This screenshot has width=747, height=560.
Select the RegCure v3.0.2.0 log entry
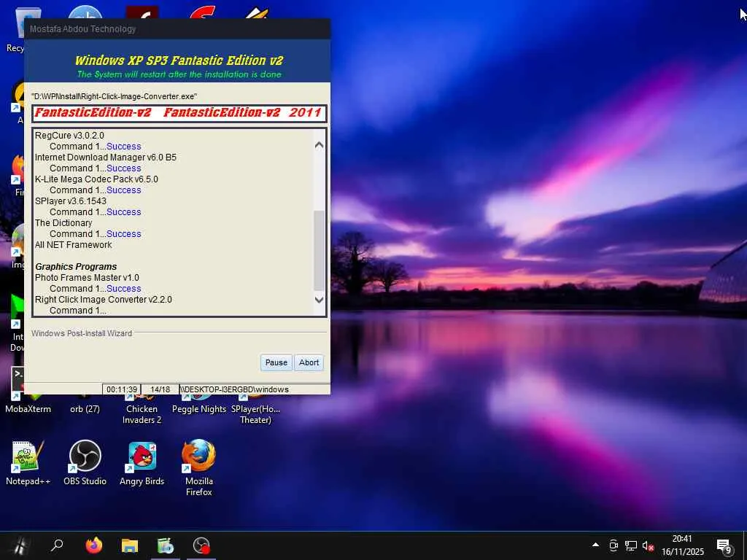(x=69, y=135)
